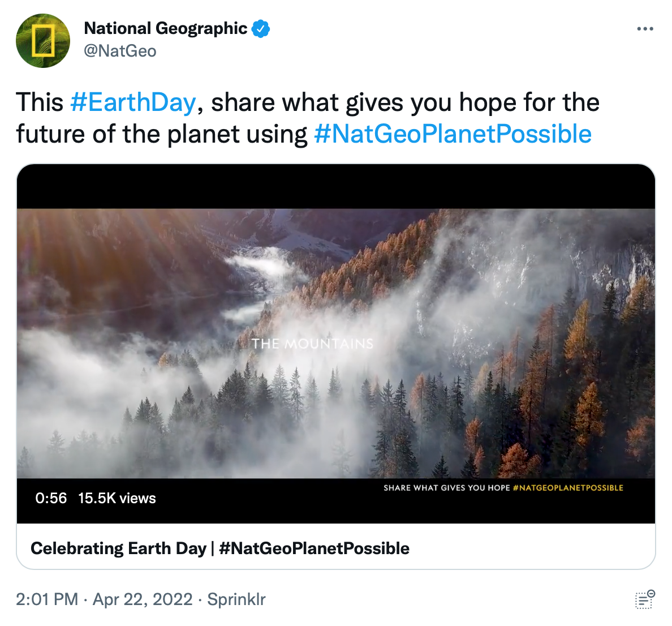Click the 15.5K views counter

pyautogui.click(x=116, y=499)
